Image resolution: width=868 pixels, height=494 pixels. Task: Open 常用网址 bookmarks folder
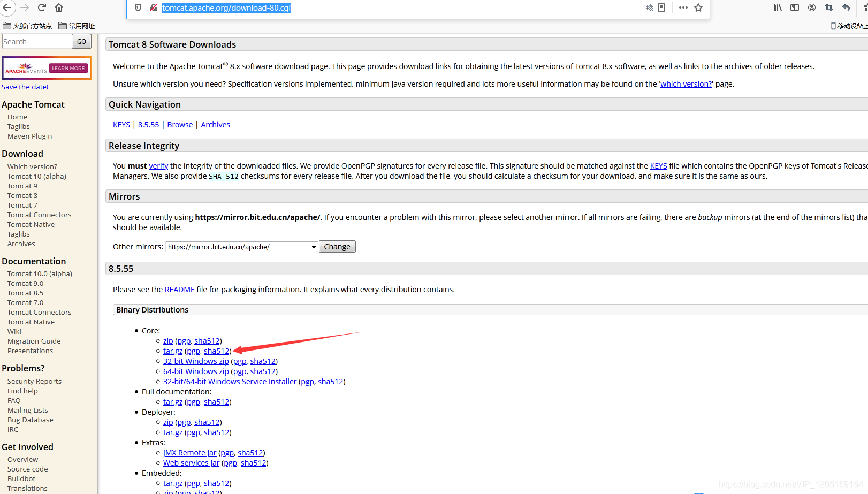pos(77,26)
